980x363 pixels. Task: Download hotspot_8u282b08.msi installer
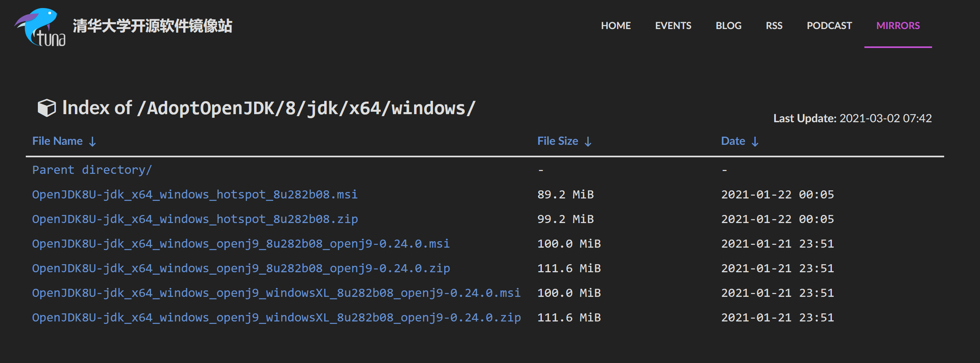pos(195,194)
